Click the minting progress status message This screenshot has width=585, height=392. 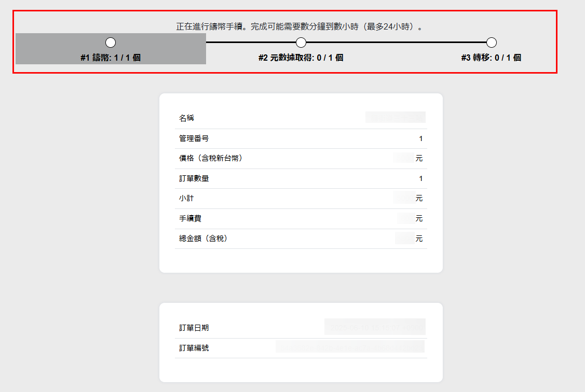click(299, 26)
